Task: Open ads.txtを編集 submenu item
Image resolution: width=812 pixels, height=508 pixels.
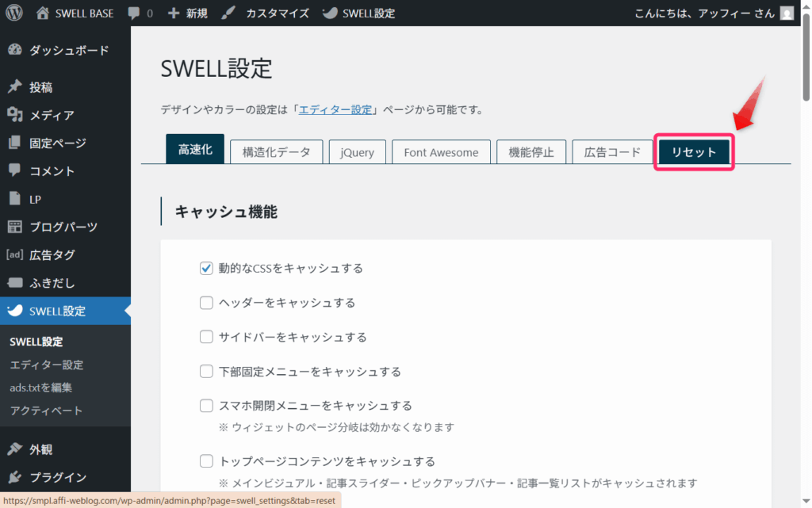Action: [x=41, y=388]
